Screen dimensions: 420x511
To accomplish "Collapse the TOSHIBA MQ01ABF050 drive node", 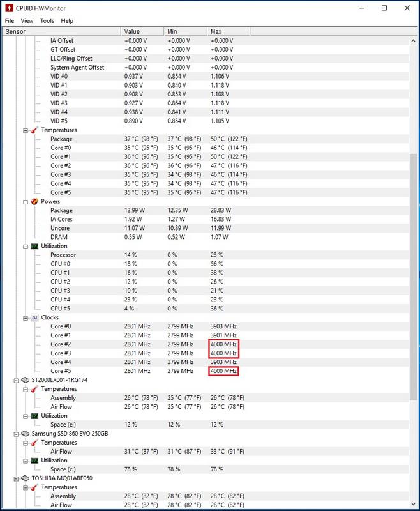I will click(x=16, y=478).
